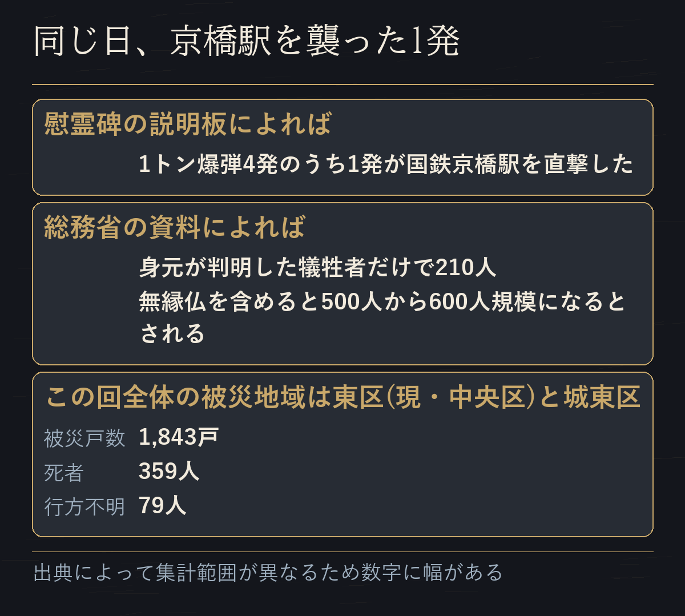Image resolution: width=685 pixels, height=616 pixels.
Task: Select the heading この回全体の被災地域は東区
Action: point(342,397)
